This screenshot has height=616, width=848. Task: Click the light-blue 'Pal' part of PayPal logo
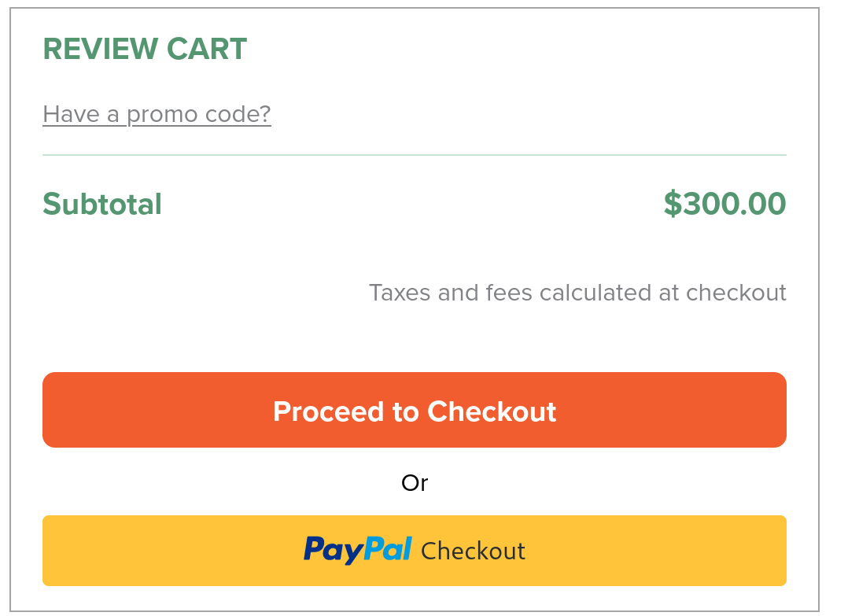point(389,548)
